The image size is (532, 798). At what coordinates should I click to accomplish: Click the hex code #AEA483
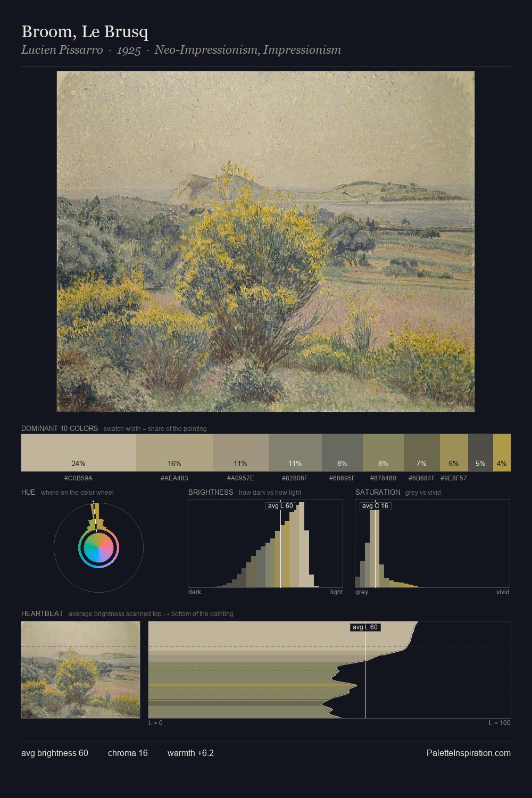[x=174, y=478]
